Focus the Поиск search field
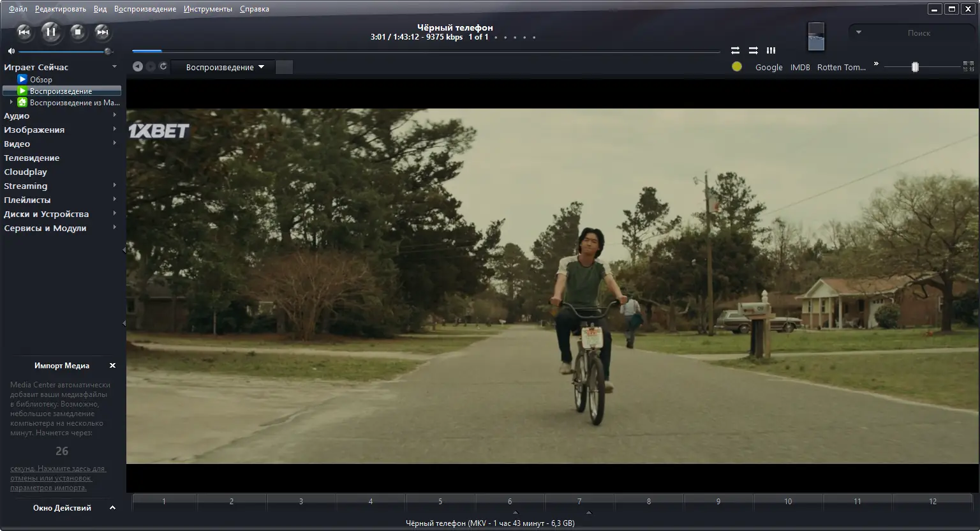The width and height of the screenshot is (980, 531). (x=919, y=33)
